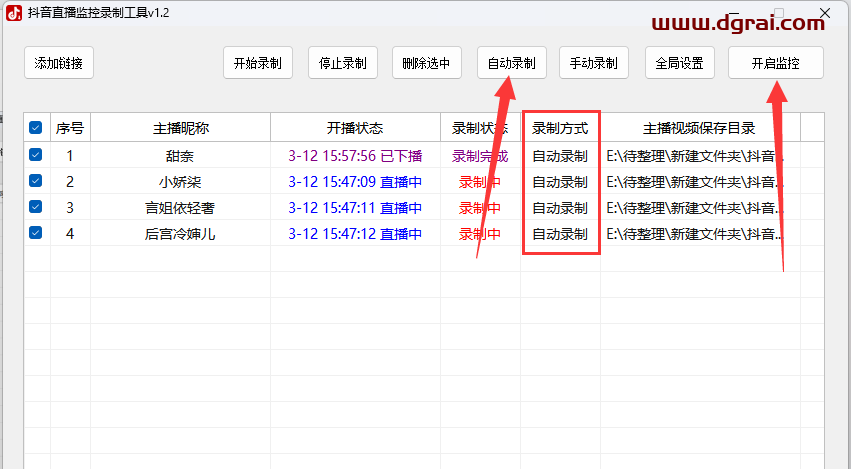Switch to 自动录制 mode button
Viewport: 851px width, 469px height.
[511, 63]
